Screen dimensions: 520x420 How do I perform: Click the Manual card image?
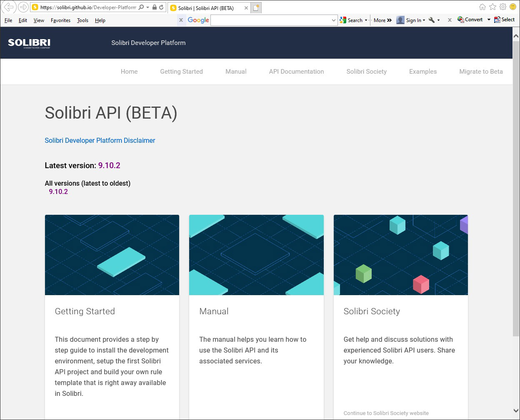coord(256,255)
